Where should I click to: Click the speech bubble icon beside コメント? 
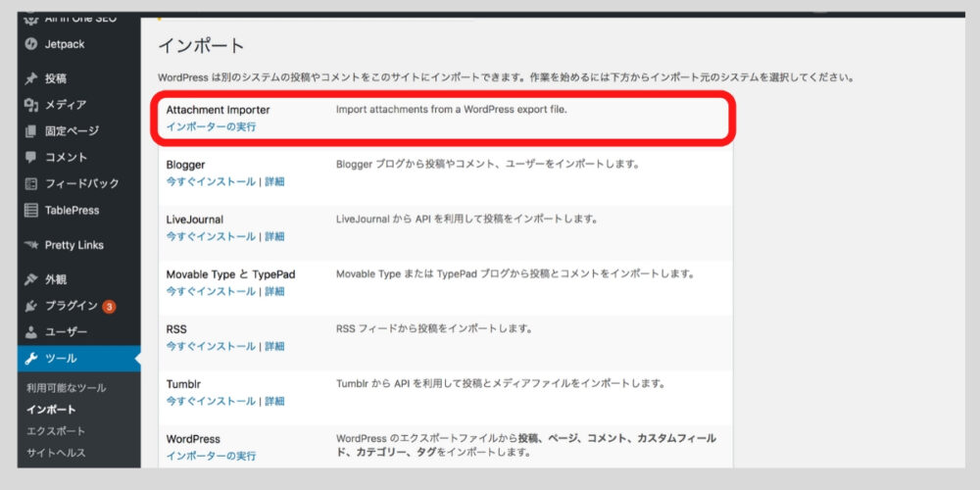30,158
